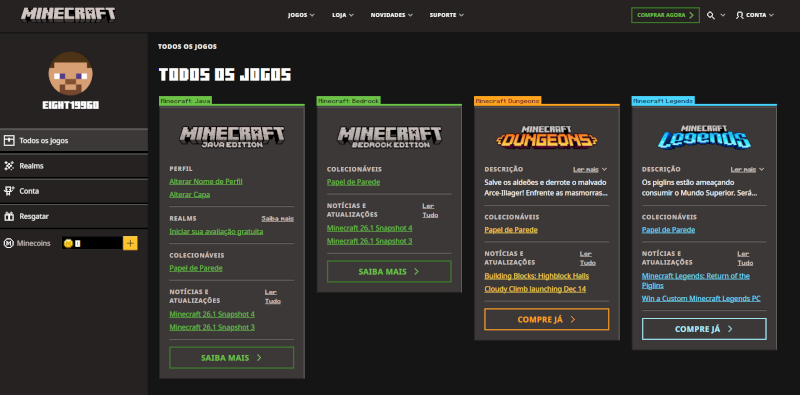Click the Steve avatar picture
This screenshot has width=800, height=395.
(x=70, y=73)
